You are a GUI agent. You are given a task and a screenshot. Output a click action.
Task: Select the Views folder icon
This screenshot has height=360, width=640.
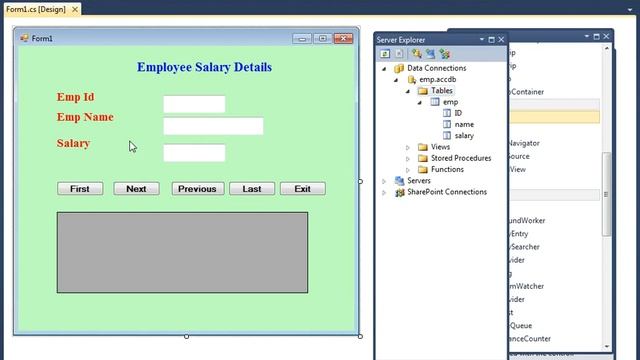(423, 147)
